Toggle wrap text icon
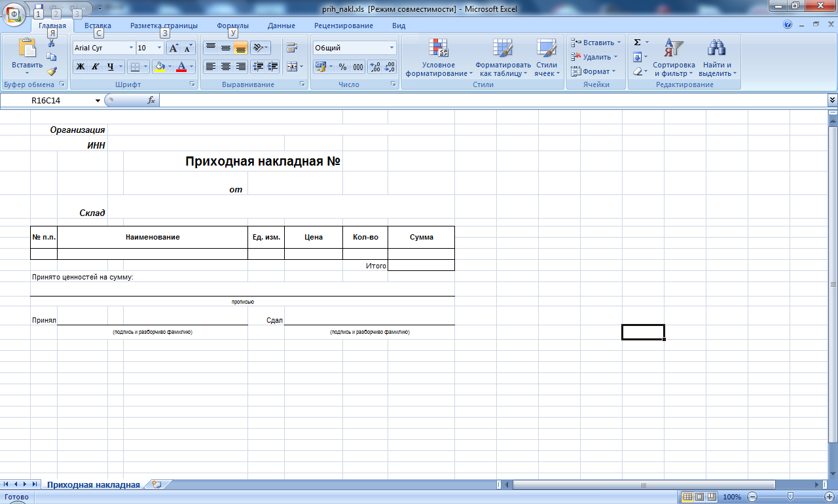838x504 pixels. (292, 47)
